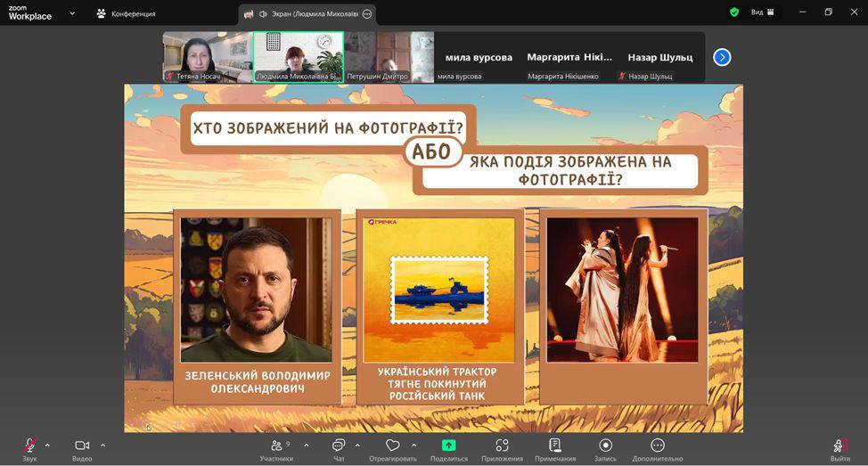Expand audio options arrow next to Звук
This screenshot has width=868, height=466.
[47, 445]
